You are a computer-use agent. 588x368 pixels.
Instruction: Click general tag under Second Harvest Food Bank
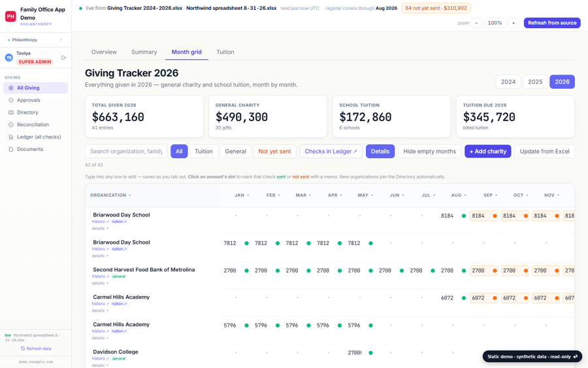click(x=118, y=276)
